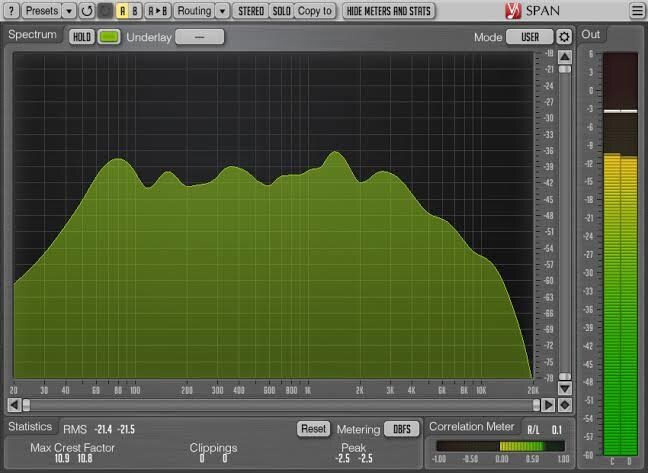The image size is (648, 473).
Task: Click the frequency scroll right arrow
Action: tap(548, 405)
